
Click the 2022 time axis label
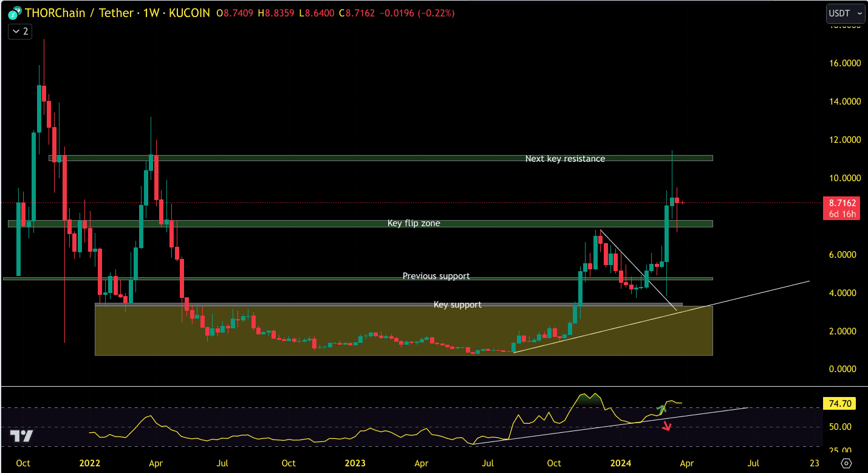[x=89, y=463]
